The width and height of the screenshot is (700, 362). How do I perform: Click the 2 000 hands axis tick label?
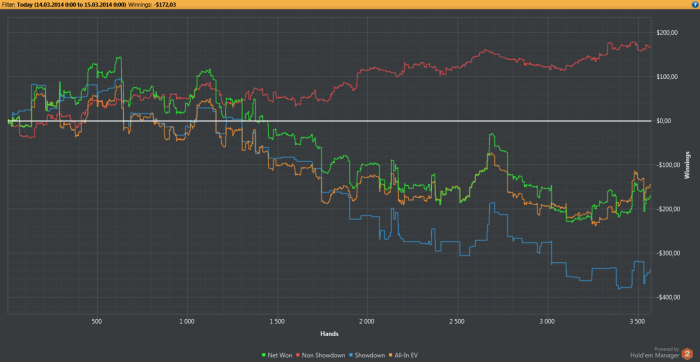[367, 321]
